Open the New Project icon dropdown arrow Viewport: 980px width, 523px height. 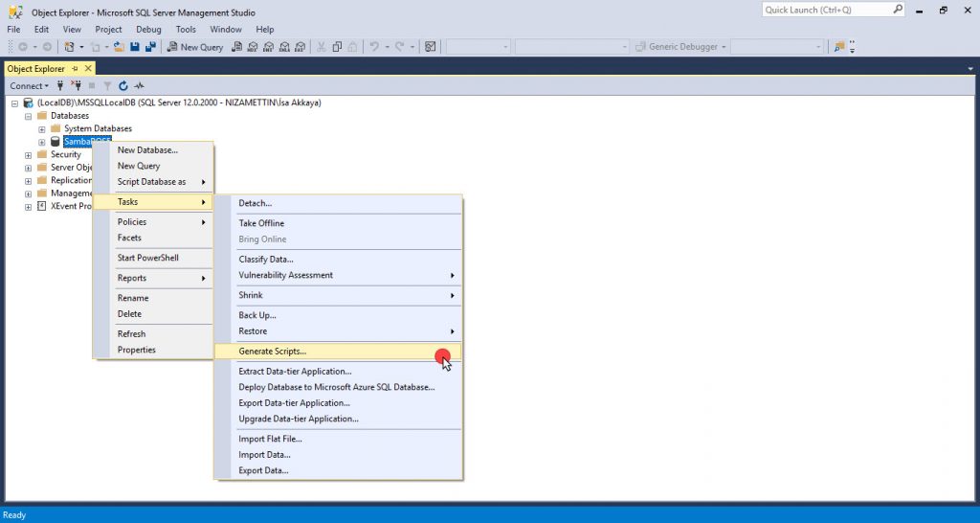pos(81,47)
